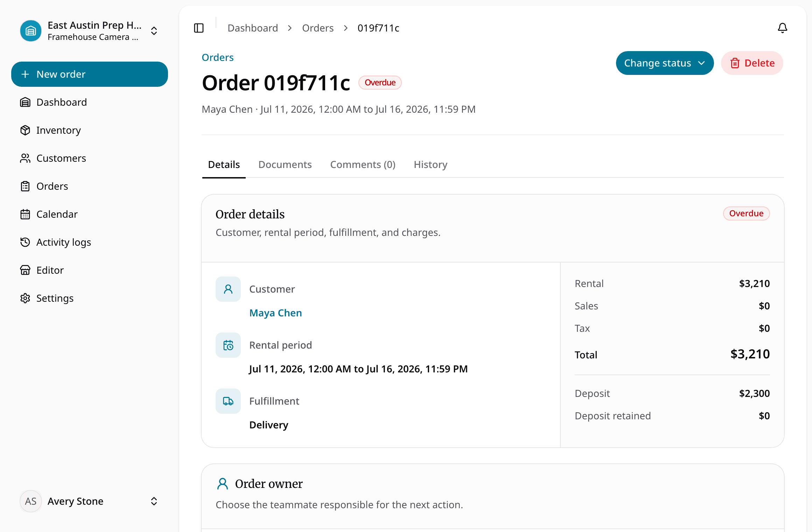The height and width of the screenshot is (532, 812).
Task: Switch to the Details tab
Action: (224, 164)
